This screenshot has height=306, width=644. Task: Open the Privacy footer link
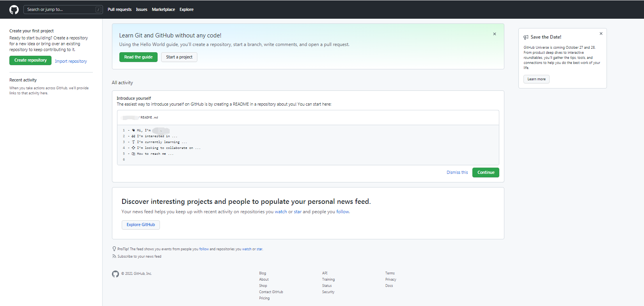(x=391, y=279)
